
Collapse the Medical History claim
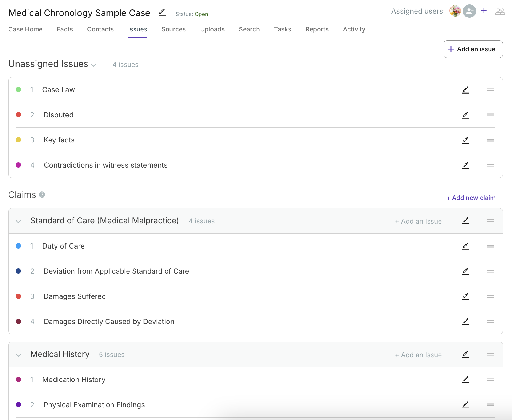point(18,355)
